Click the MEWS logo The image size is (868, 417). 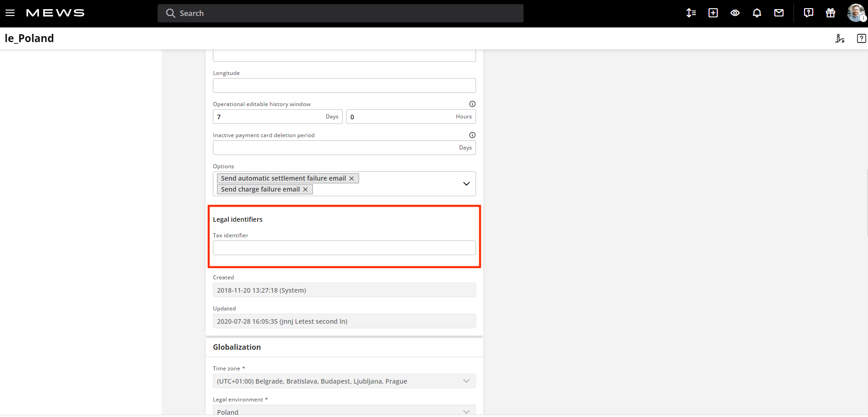[55, 12]
